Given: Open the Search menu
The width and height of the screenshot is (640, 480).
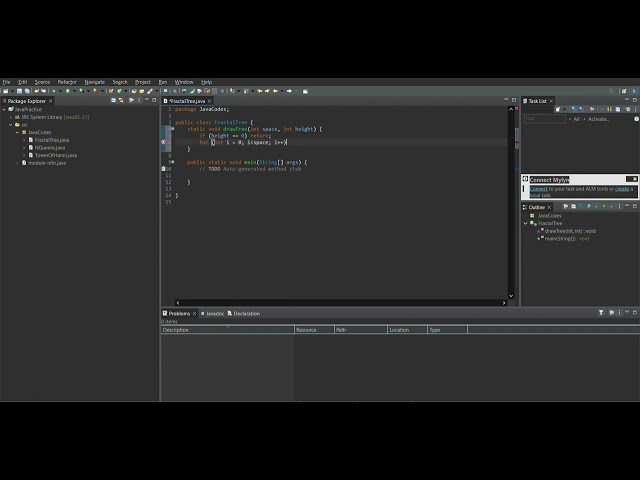Looking at the screenshot, I should tap(120, 82).
